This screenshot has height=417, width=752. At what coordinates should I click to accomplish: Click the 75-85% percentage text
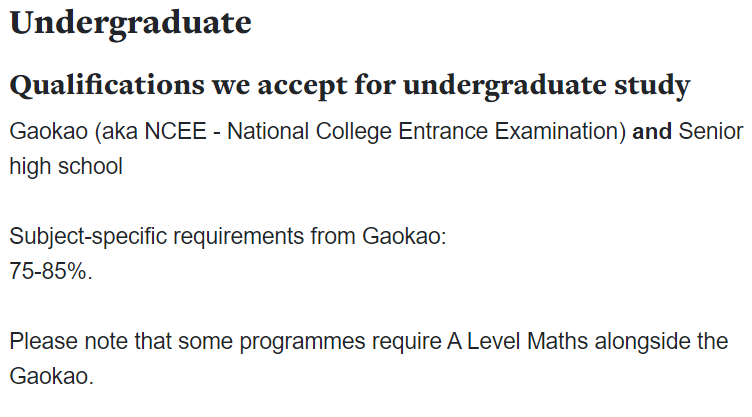(x=51, y=271)
